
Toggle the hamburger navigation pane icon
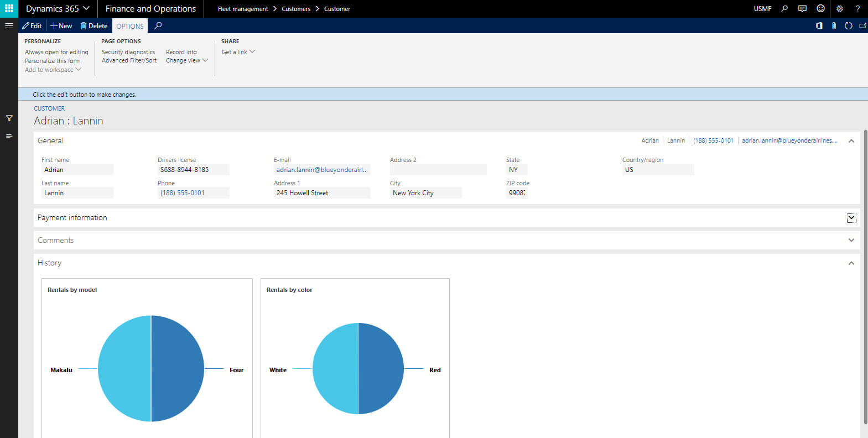[x=9, y=25]
